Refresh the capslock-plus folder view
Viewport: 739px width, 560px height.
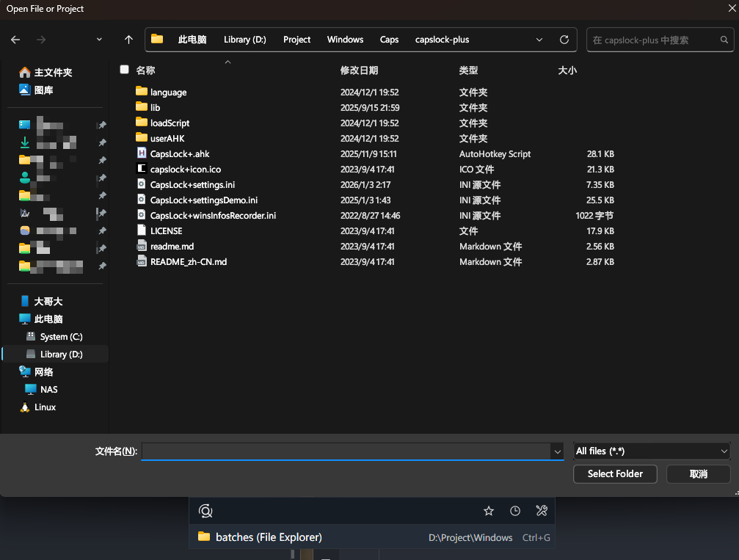[x=564, y=40]
